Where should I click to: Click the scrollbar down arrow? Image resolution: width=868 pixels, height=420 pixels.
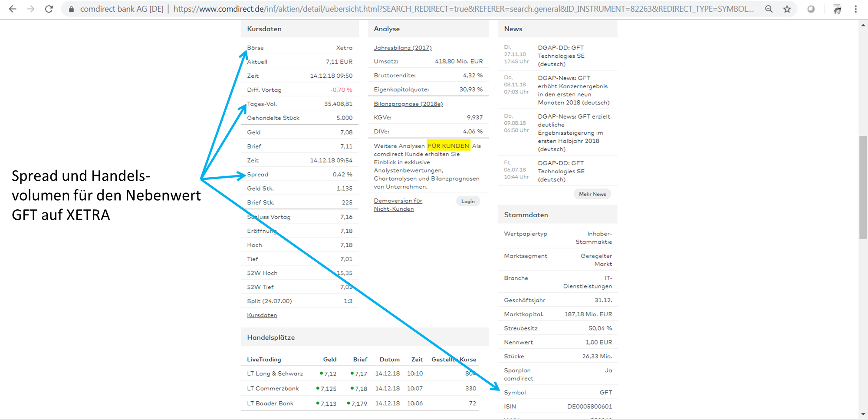863,414
